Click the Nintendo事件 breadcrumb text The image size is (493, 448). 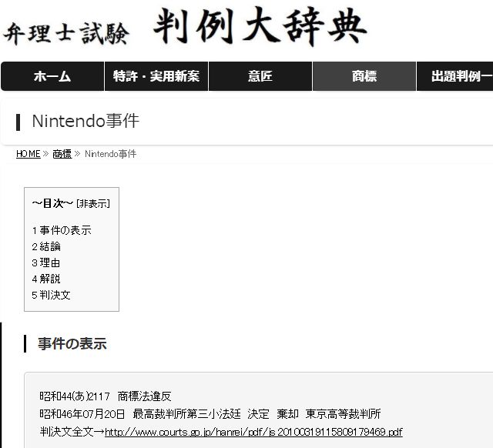(x=111, y=154)
